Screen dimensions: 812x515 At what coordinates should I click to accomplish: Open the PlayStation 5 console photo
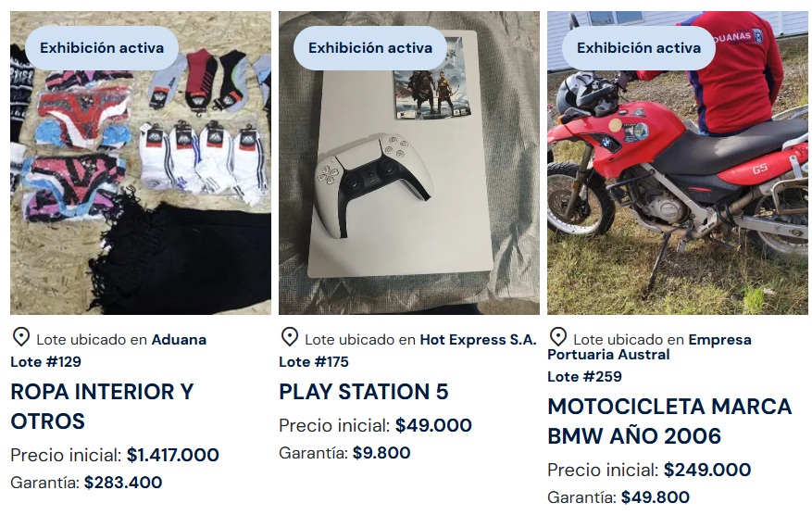click(409, 163)
